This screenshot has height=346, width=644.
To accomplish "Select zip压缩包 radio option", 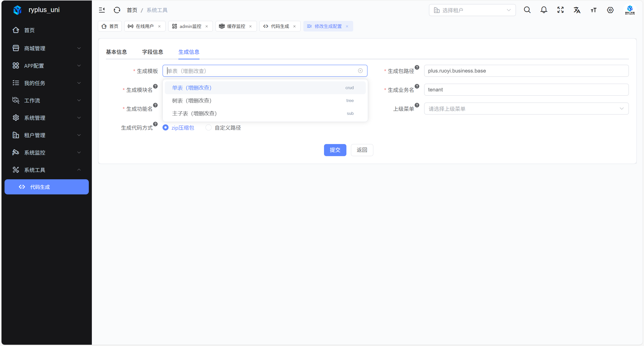I will [166, 128].
